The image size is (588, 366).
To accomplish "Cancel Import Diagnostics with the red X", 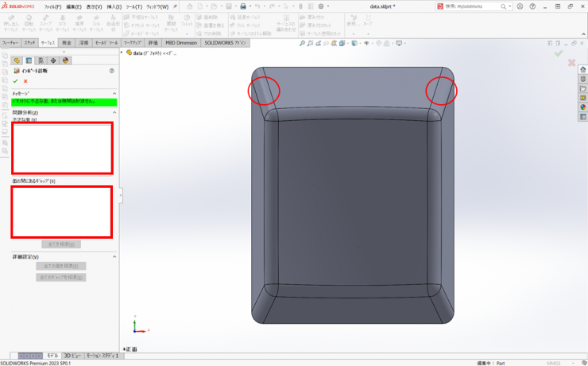I will 25,81.
